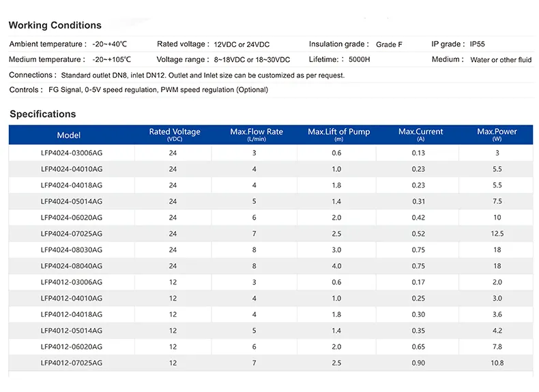Select the Max.Power column header

[x=497, y=134]
